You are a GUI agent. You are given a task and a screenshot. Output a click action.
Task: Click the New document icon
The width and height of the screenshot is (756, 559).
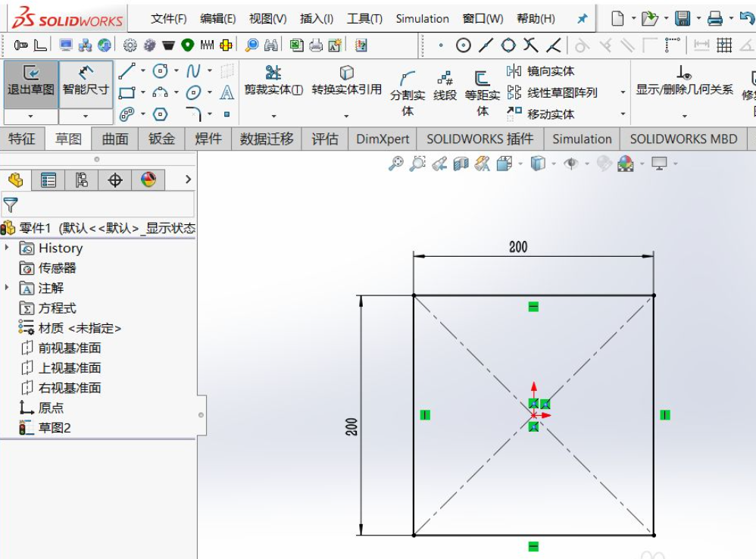[617, 19]
